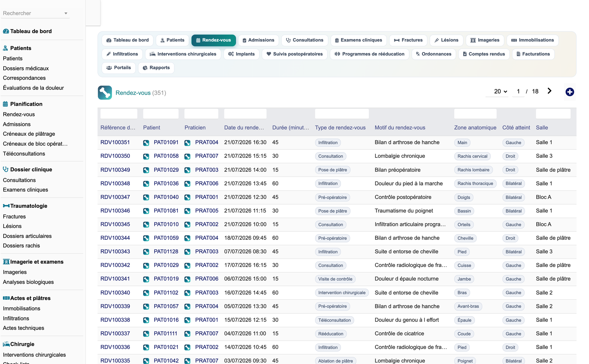589x364 pixels.
Task: Click Zone anatomique filter field
Action: point(475,114)
